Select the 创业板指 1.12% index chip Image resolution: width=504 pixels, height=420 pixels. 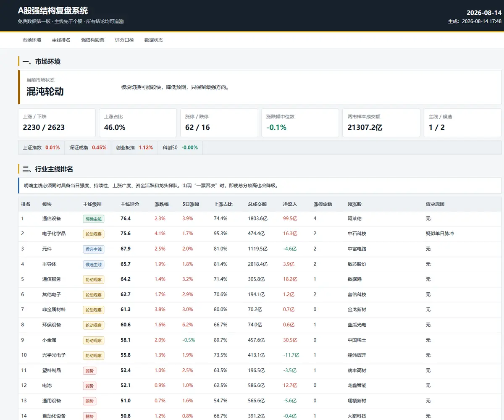(x=135, y=148)
